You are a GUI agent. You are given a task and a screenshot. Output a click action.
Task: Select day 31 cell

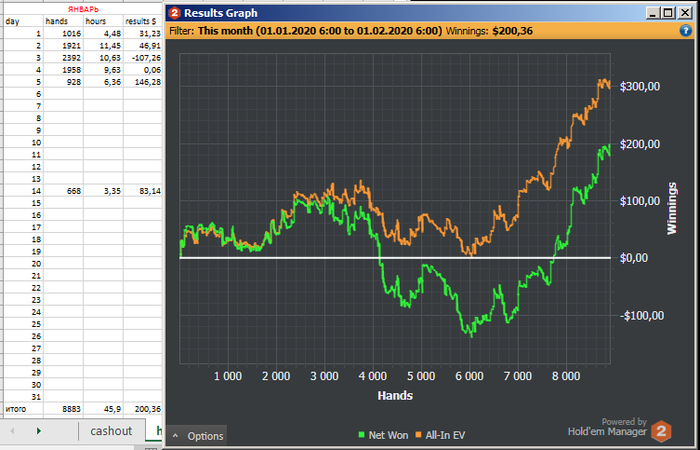(23, 397)
